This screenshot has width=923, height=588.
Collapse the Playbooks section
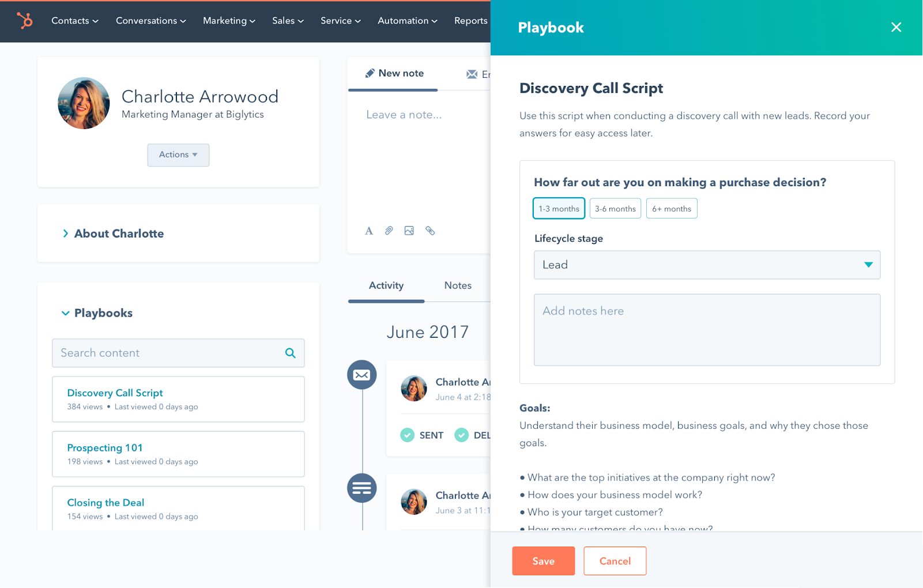pyautogui.click(x=97, y=313)
